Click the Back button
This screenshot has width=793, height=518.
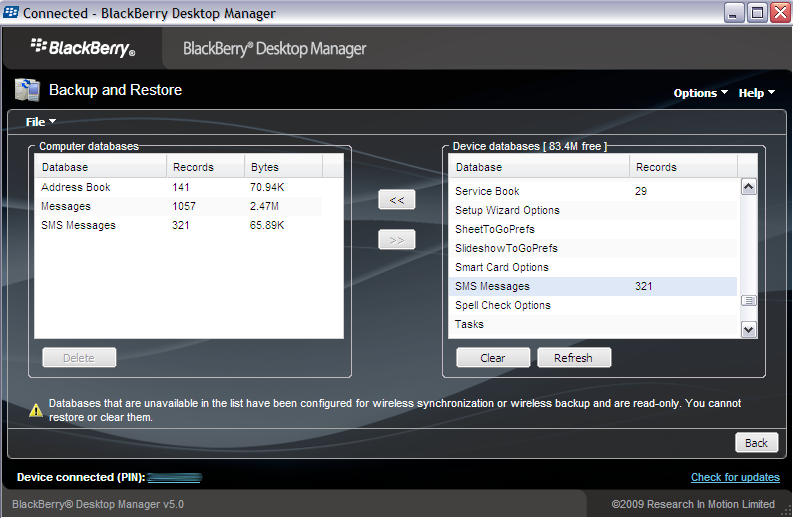[x=756, y=443]
